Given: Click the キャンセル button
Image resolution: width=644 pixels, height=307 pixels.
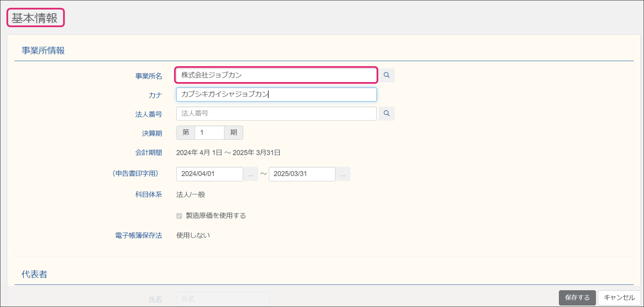Looking at the screenshot, I should [x=619, y=298].
